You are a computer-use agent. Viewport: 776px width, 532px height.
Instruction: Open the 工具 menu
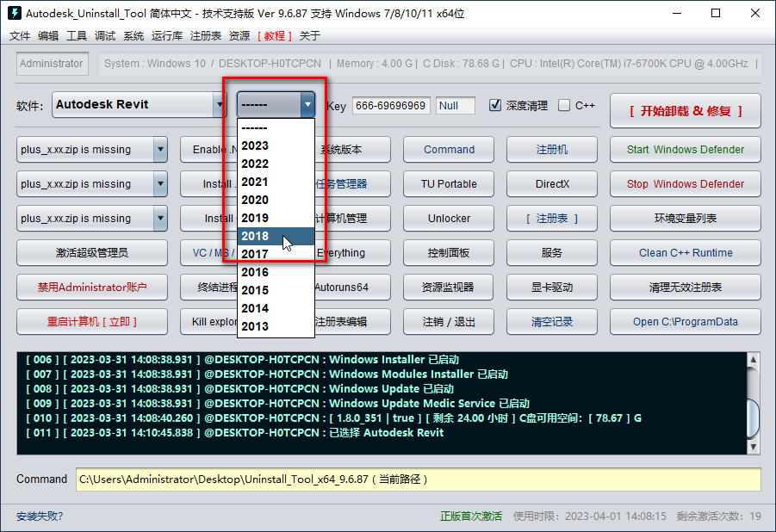pyautogui.click(x=77, y=35)
